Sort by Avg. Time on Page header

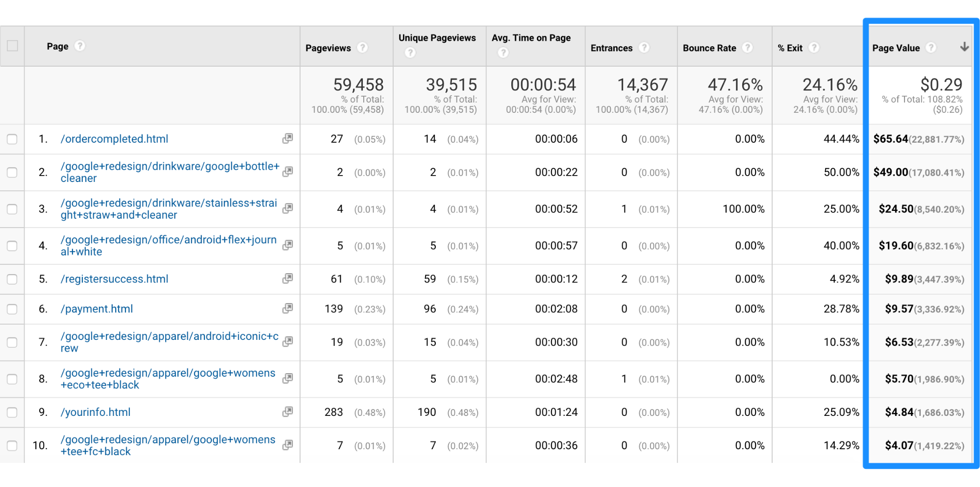click(531, 38)
